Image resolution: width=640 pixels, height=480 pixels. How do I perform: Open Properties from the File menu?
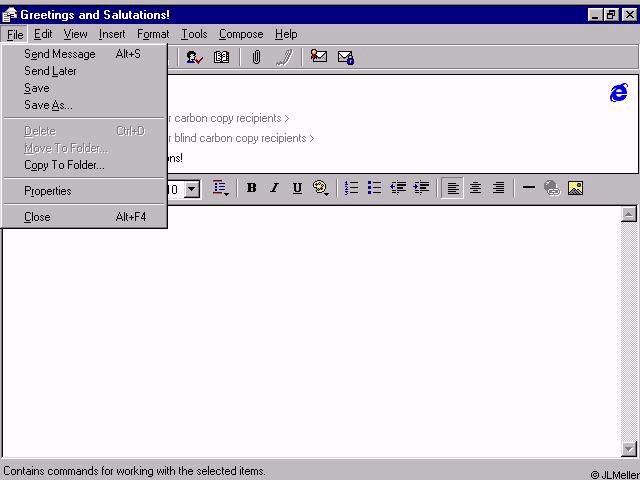point(84,191)
